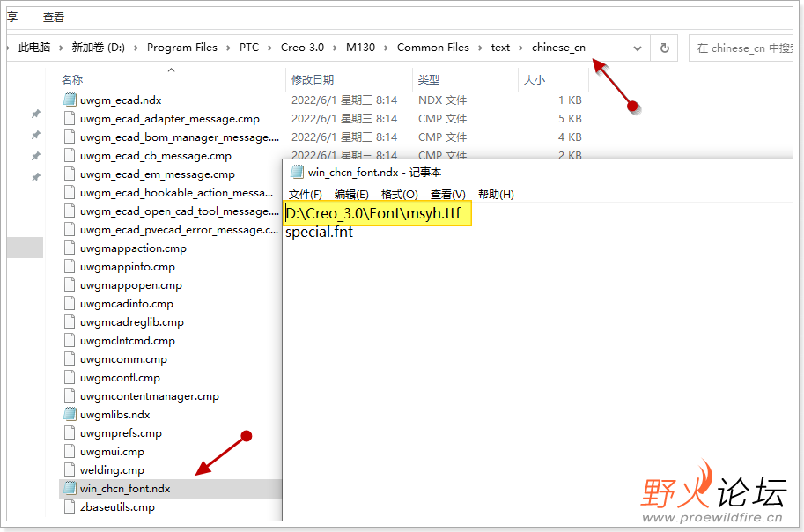Image resolution: width=804 pixels, height=532 pixels.
Task: Click the uwgmcadreglib.cmp file icon
Action: pyautogui.click(x=70, y=321)
